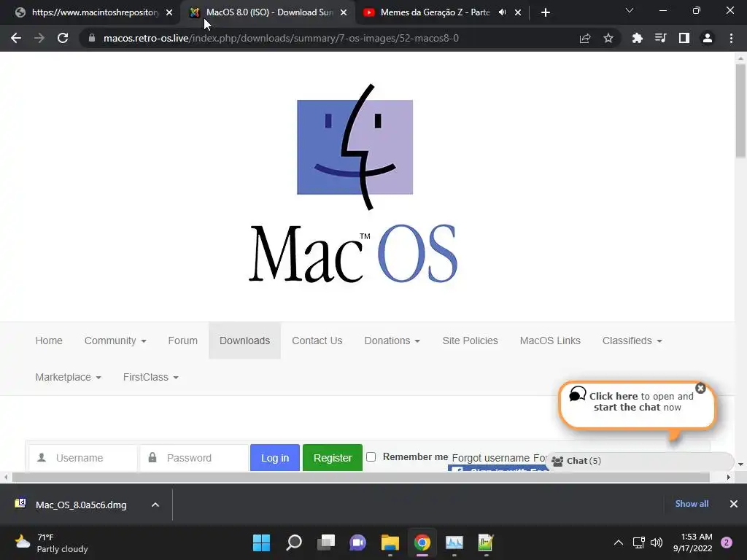This screenshot has width=747, height=560.
Task: Open the volume control in system tray
Action: click(657, 542)
